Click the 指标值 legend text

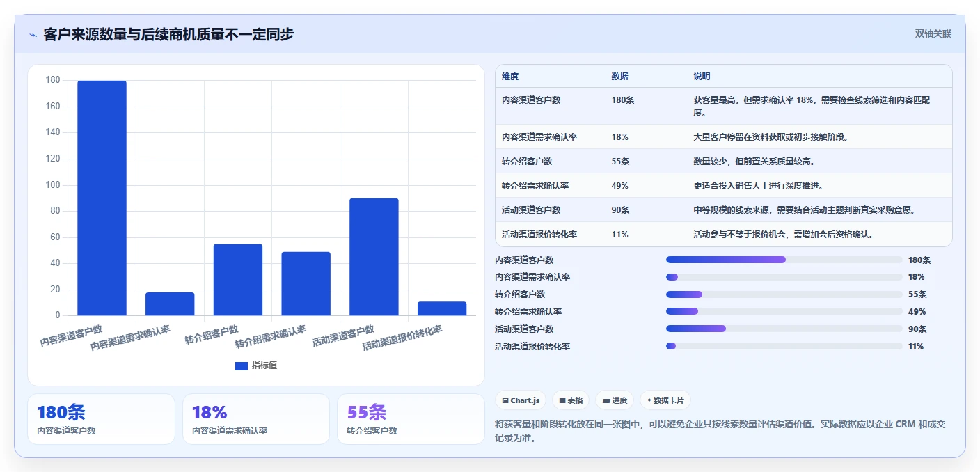(x=264, y=365)
